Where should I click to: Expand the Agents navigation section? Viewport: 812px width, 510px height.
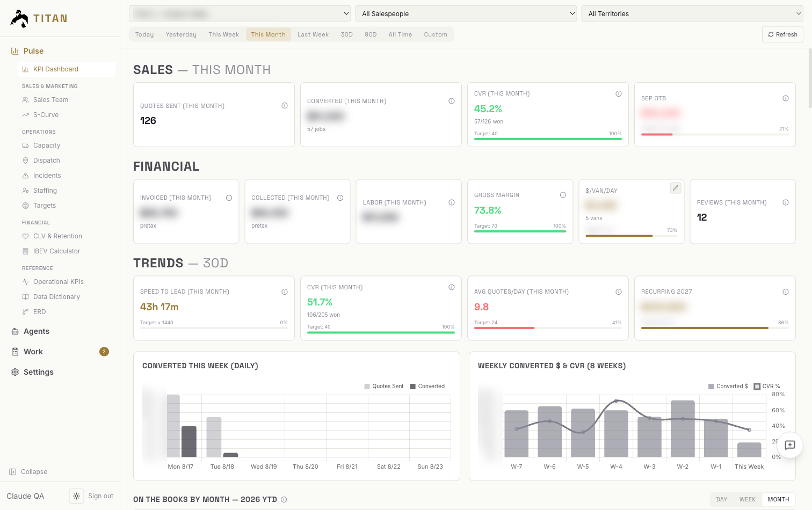pyautogui.click(x=60, y=331)
